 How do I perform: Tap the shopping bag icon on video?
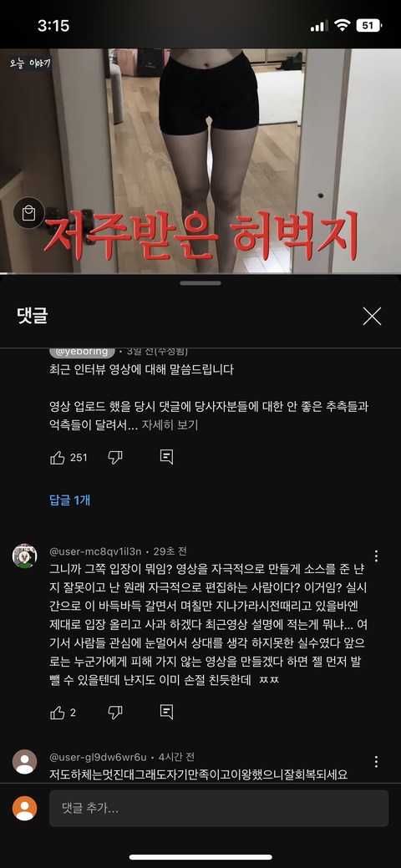coord(28,213)
